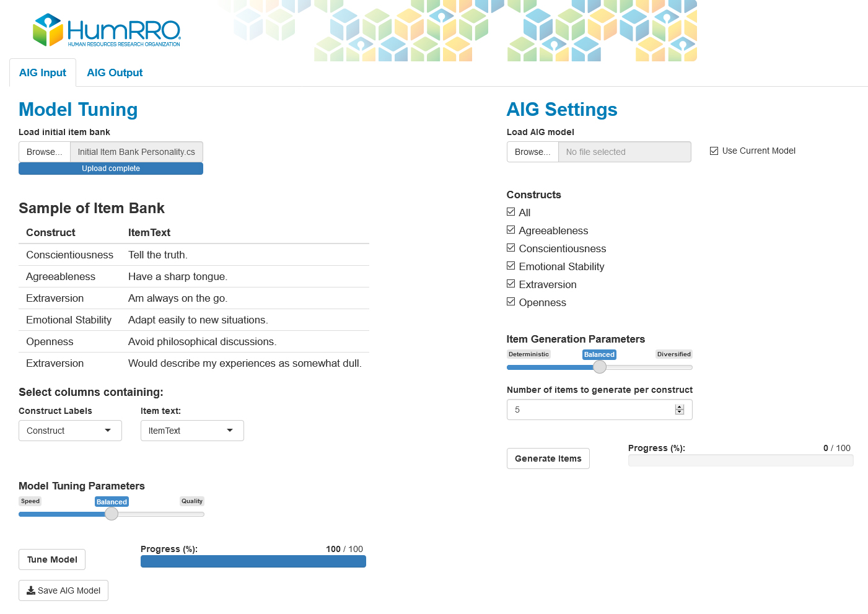Increase number of items using stepper arrow
The width and height of the screenshot is (868, 614).
coord(680,407)
